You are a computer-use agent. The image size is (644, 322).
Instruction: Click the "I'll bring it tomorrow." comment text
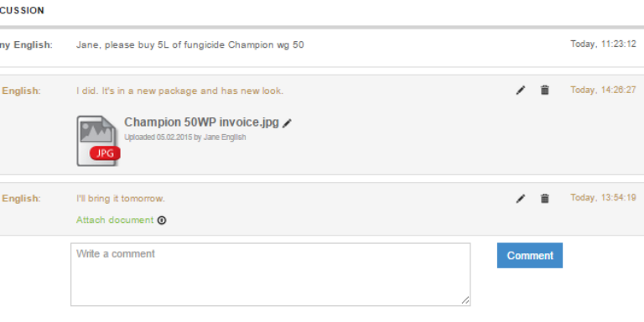[121, 199]
